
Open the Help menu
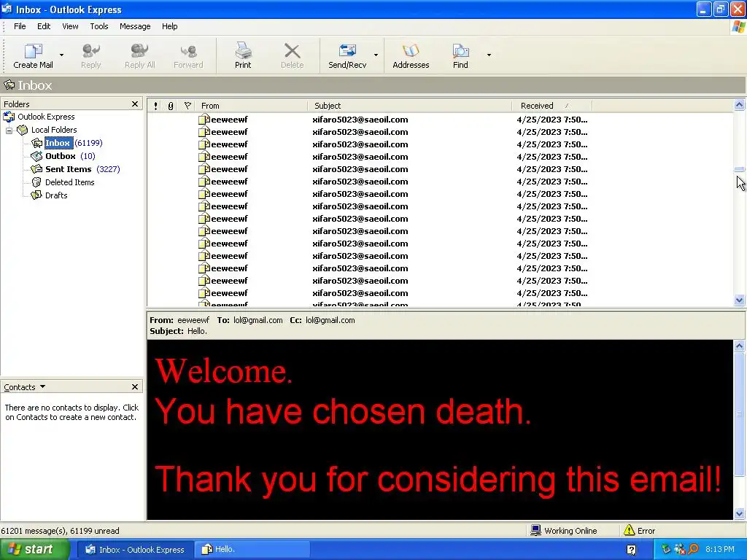[169, 26]
